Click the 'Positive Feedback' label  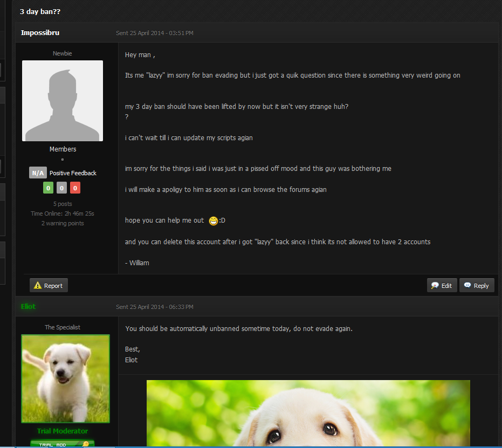[73, 173]
